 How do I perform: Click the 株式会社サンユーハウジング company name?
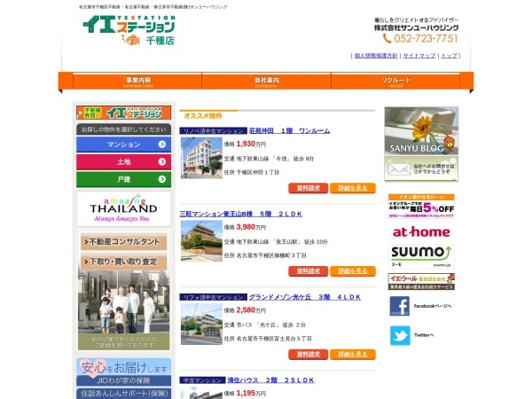pyautogui.click(x=417, y=27)
